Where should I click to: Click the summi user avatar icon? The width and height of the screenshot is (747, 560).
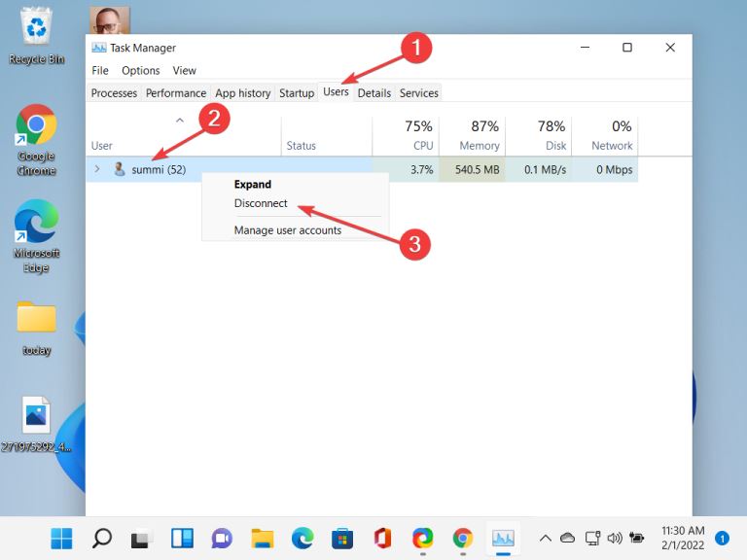(120, 169)
